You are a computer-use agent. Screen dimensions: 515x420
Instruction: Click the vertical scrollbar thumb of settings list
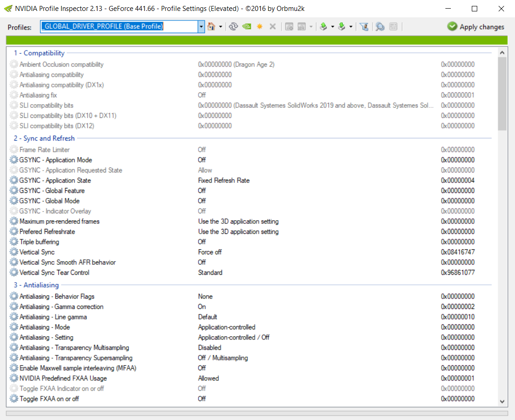tap(502, 94)
